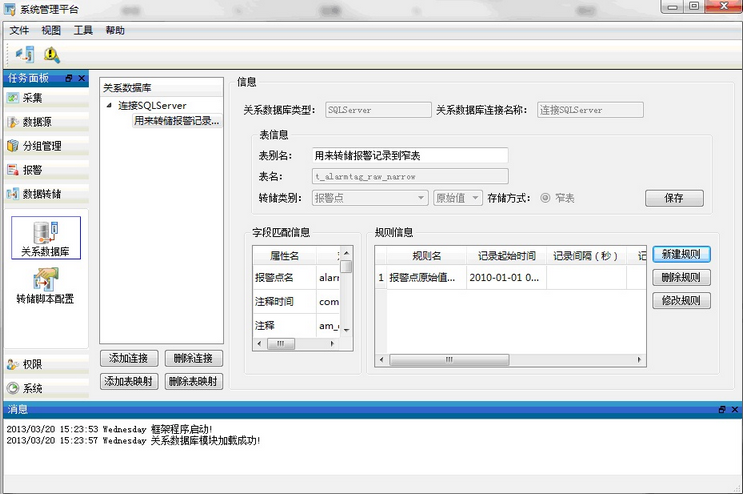Click the 表别名 input field

410,155
